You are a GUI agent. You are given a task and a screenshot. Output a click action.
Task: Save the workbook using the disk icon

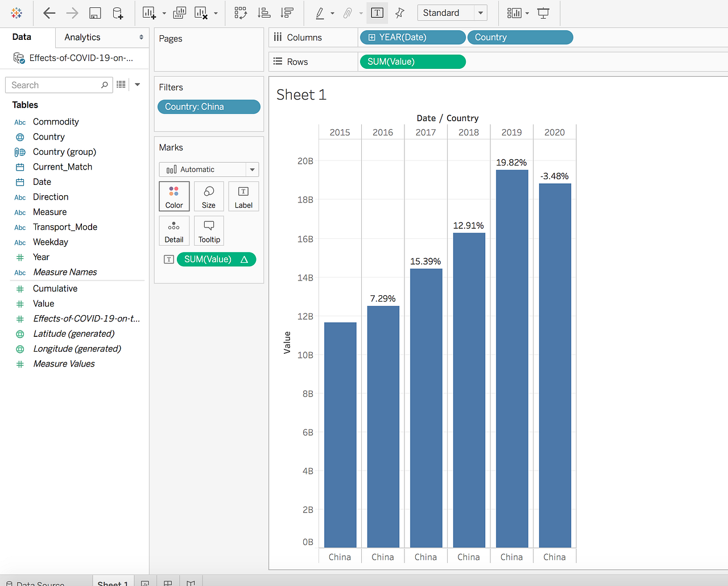[x=95, y=13]
